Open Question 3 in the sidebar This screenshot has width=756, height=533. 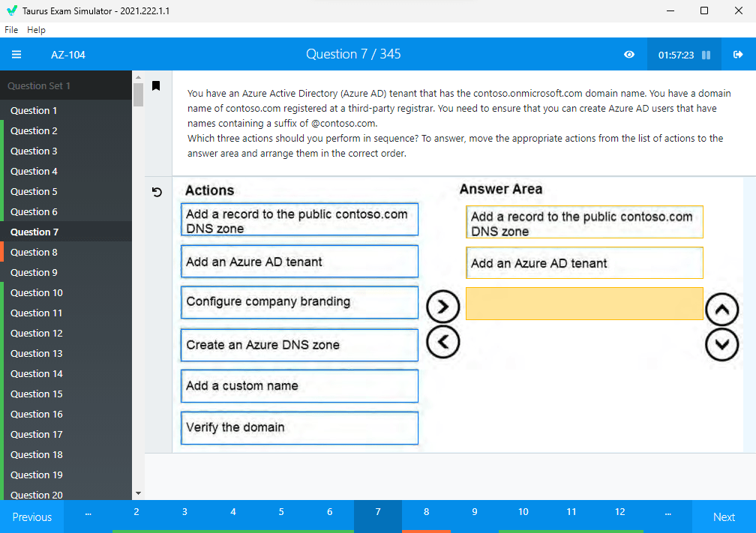point(66,151)
